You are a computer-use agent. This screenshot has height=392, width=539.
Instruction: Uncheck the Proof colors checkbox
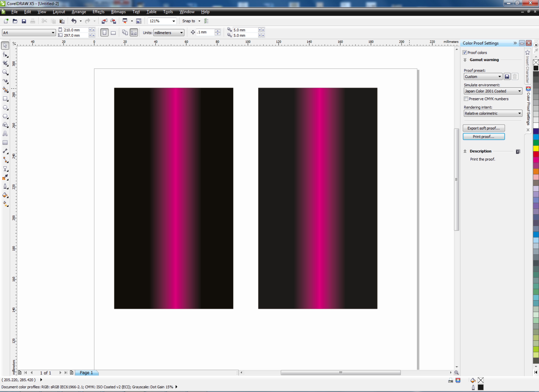point(465,53)
